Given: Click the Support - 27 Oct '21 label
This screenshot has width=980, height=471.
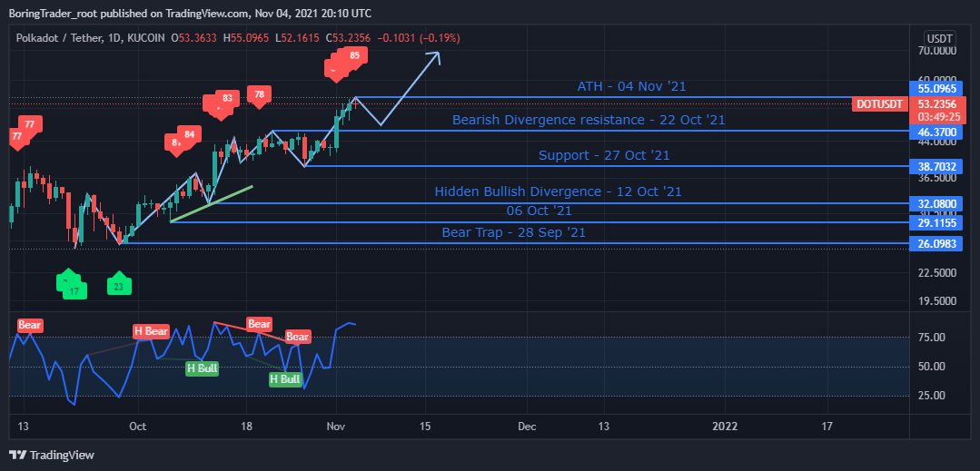Looking at the screenshot, I should (x=604, y=155).
